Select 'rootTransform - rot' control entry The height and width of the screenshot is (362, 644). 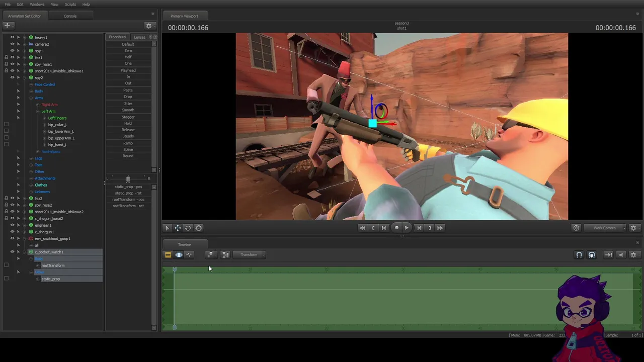pyautogui.click(x=128, y=206)
